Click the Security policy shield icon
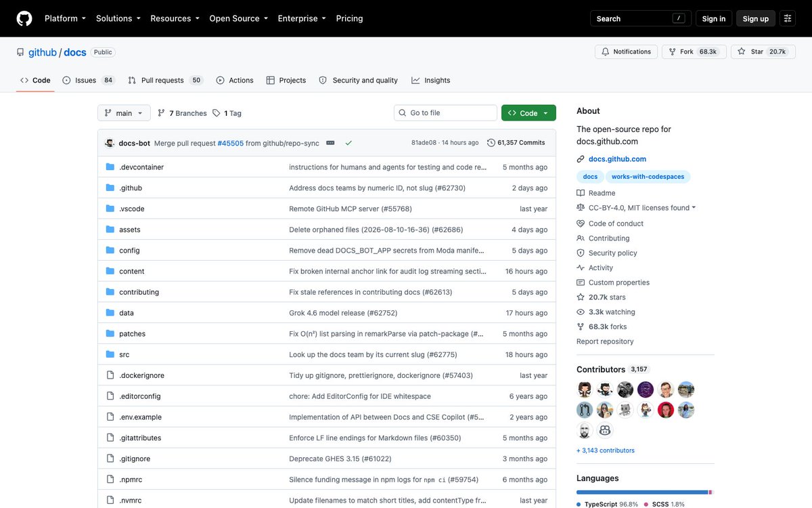 point(581,253)
